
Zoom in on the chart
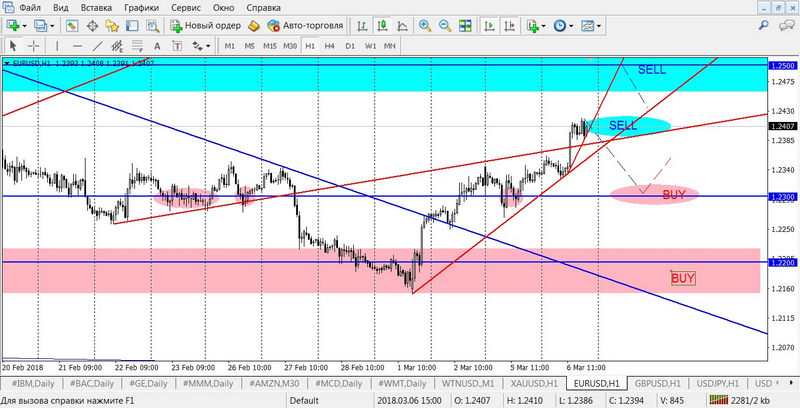pyautogui.click(x=423, y=25)
